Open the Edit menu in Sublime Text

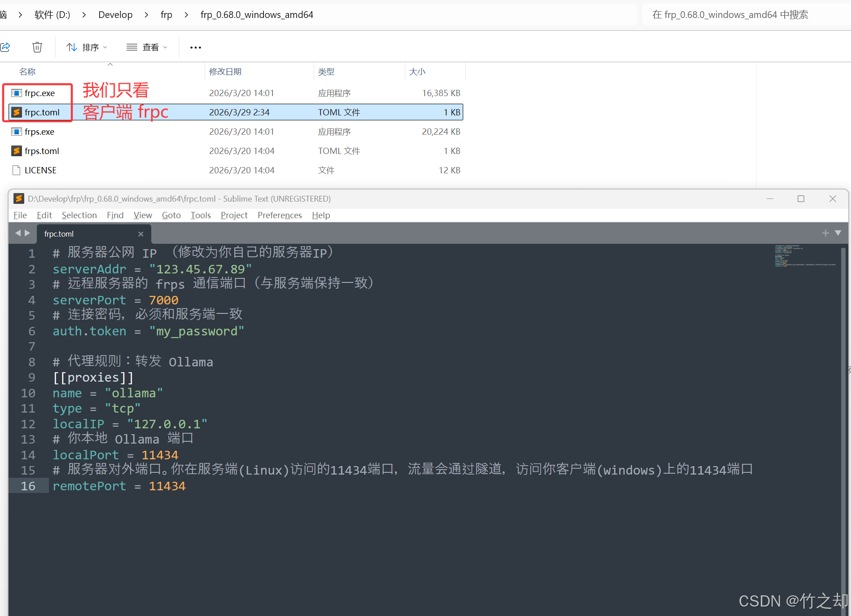pyautogui.click(x=44, y=215)
